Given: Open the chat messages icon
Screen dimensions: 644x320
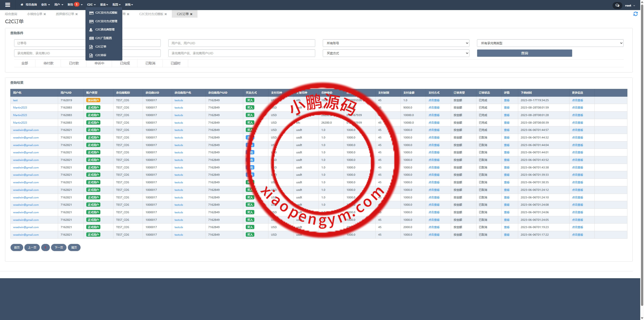Looking at the screenshot, I should pos(617,5).
